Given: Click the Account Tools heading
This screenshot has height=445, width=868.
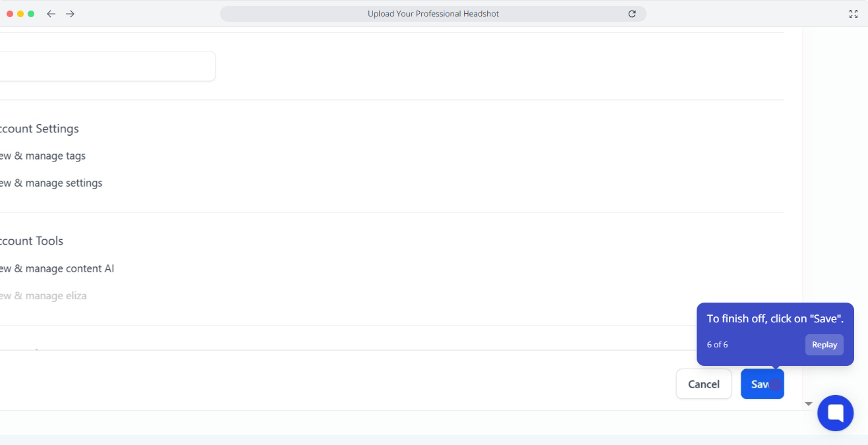Looking at the screenshot, I should coord(32,241).
